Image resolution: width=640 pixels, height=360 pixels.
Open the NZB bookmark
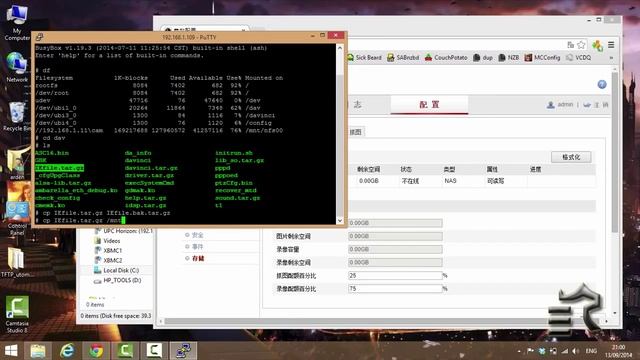509,58
